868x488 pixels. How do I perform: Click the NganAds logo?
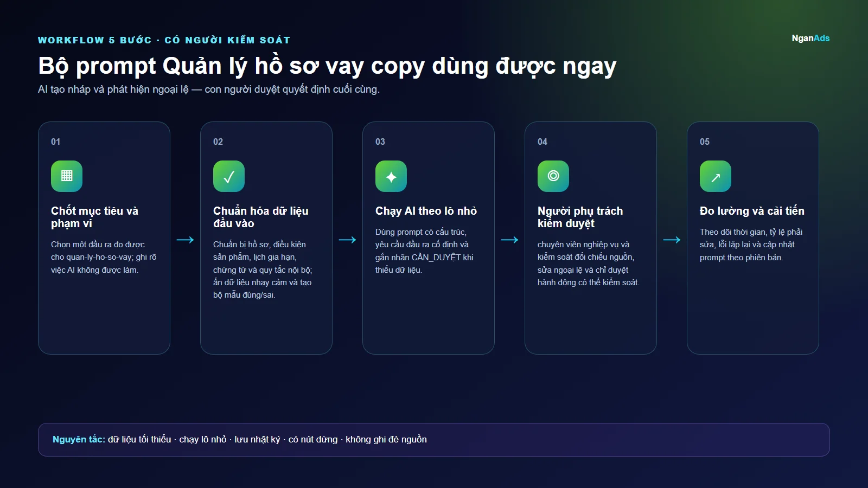pyautogui.click(x=810, y=38)
